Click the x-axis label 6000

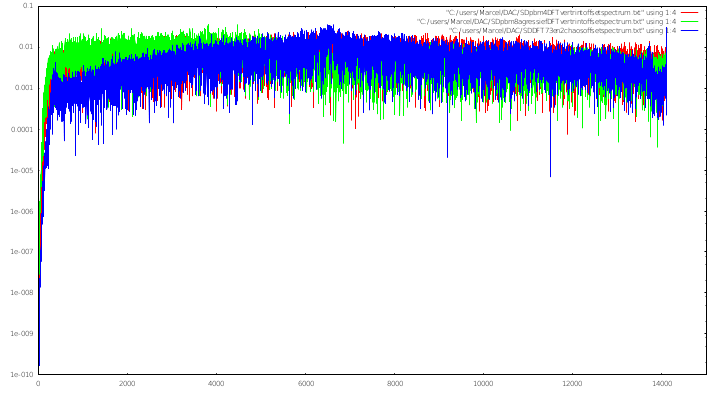[305, 384]
